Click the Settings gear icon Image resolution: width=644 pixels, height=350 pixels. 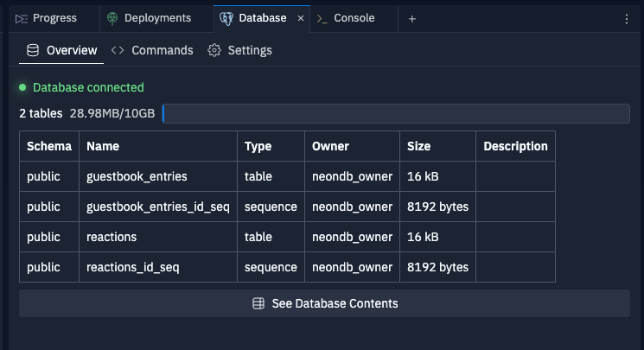point(214,50)
